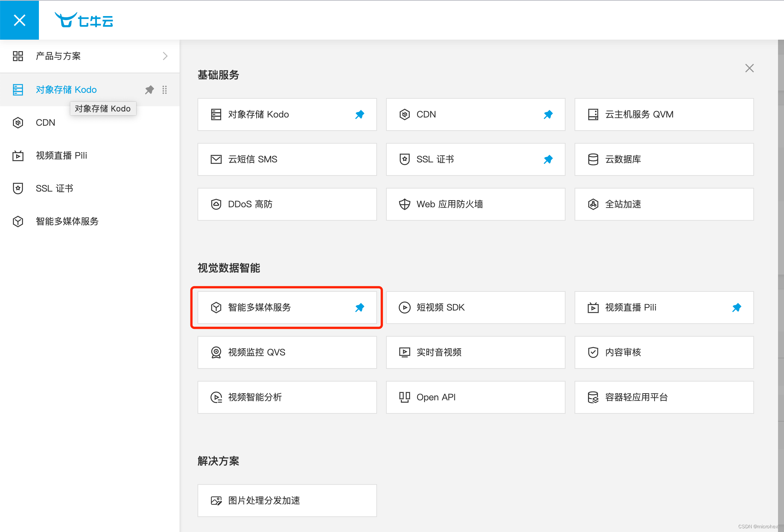The width and height of the screenshot is (784, 532).
Task: Click the webcam icon for 视频监控 QVS
Action: point(216,352)
